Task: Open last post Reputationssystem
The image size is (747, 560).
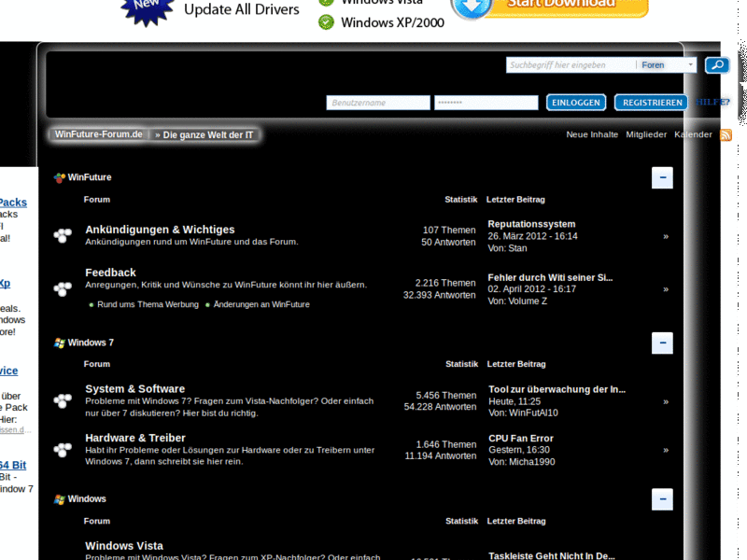Action: (x=531, y=224)
